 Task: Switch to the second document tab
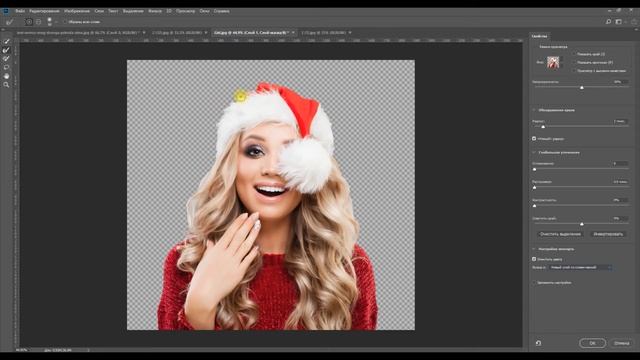pyautogui.click(x=177, y=33)
